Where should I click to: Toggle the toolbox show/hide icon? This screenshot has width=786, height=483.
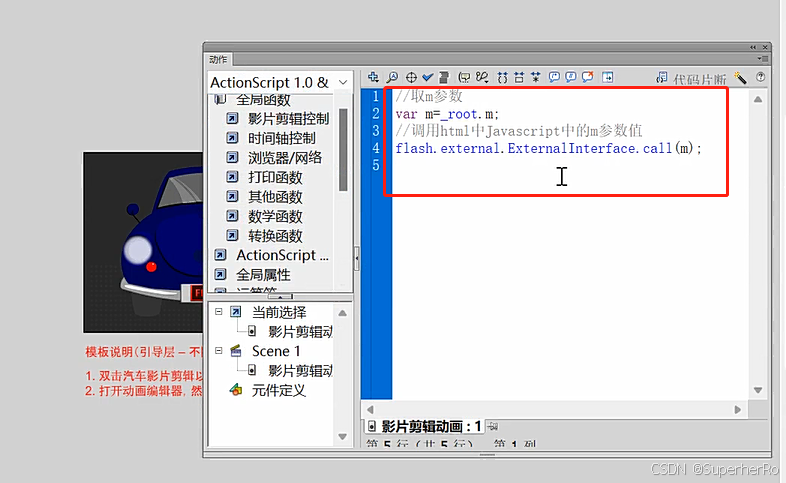608,77
